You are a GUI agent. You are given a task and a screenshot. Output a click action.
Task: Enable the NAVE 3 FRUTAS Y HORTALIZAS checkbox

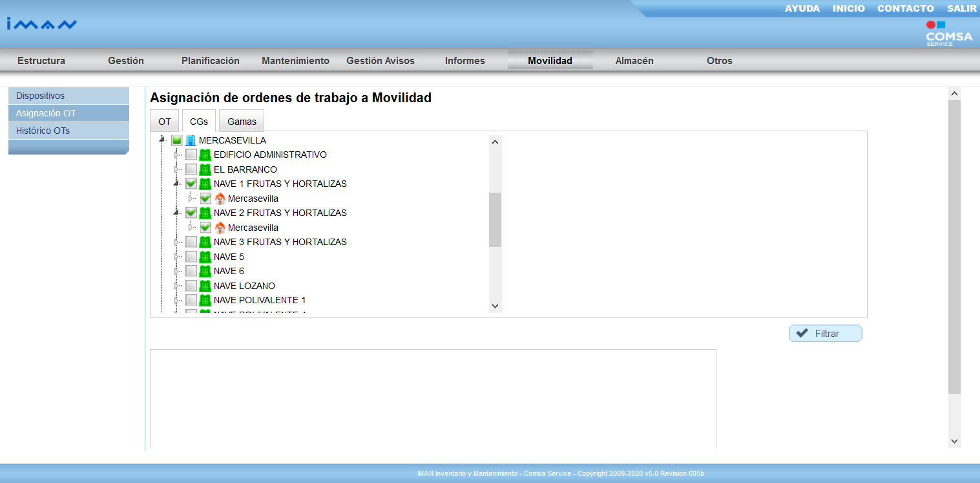[x=191, y=242]
